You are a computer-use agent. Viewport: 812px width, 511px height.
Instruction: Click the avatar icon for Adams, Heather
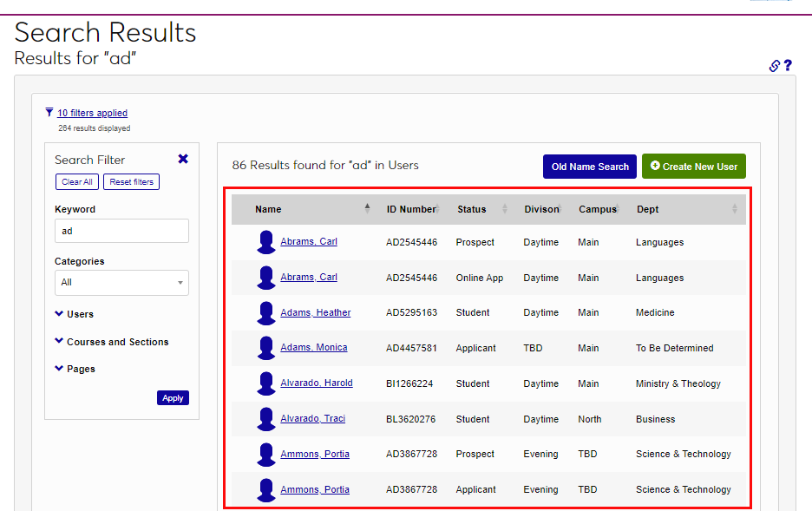point(266,312)
